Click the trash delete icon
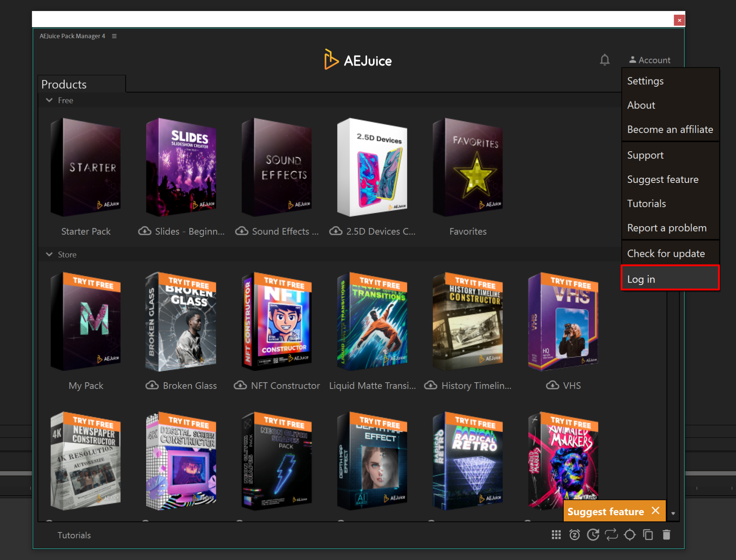 tap(666, 535)
